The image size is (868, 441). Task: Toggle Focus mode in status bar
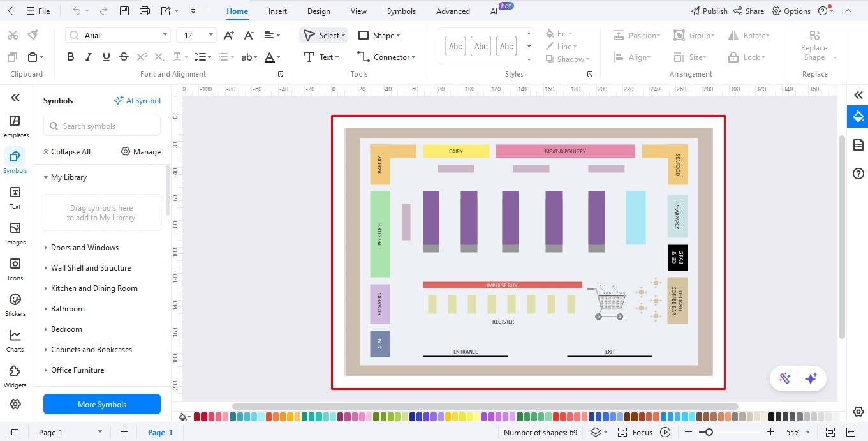pyautogui.click(x=635, y=432)
